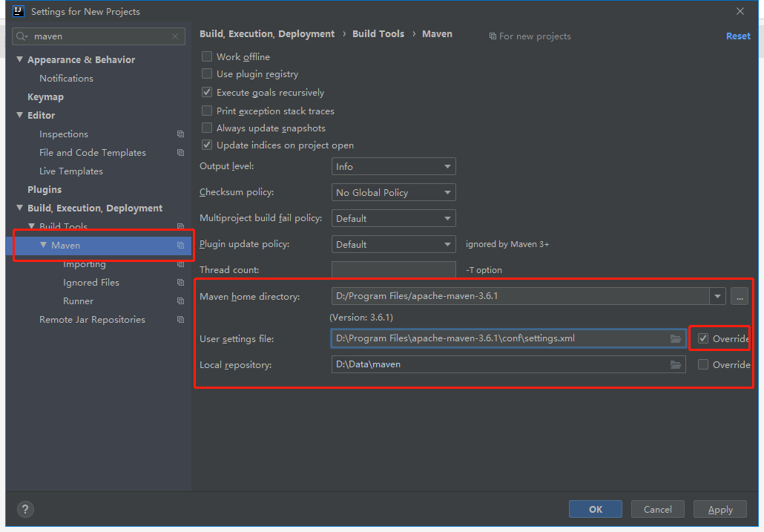Screen dimensions: 764x532
Task: Select Remote Jar Repositories item
Action: click(92, 320)
